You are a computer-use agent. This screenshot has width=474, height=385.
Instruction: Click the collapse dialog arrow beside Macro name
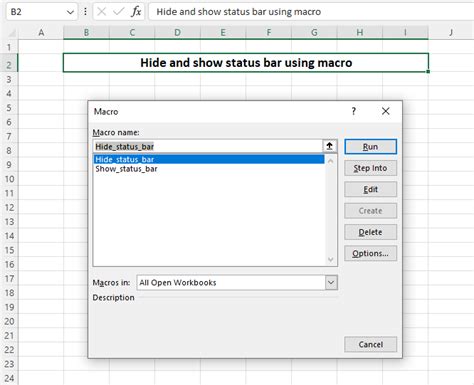330,146
